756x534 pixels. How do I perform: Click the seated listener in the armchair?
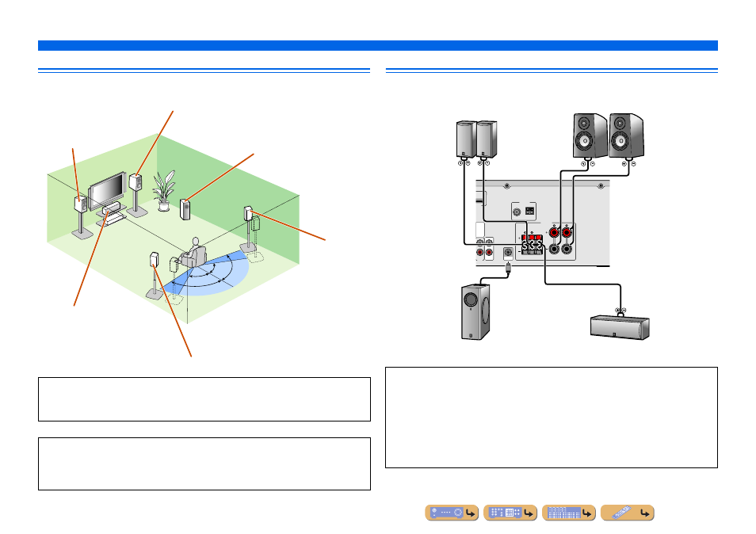tap(193, 253)
